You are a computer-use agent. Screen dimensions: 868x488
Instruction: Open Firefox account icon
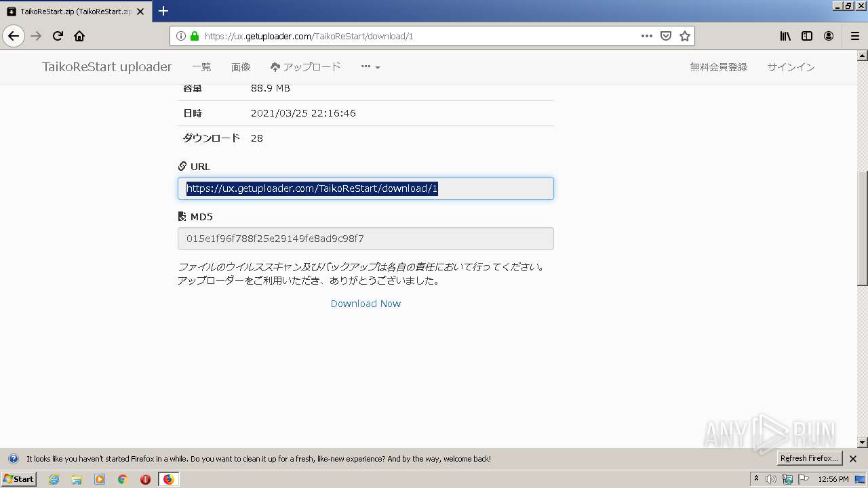pyautogui.click(x=829, y=36)
